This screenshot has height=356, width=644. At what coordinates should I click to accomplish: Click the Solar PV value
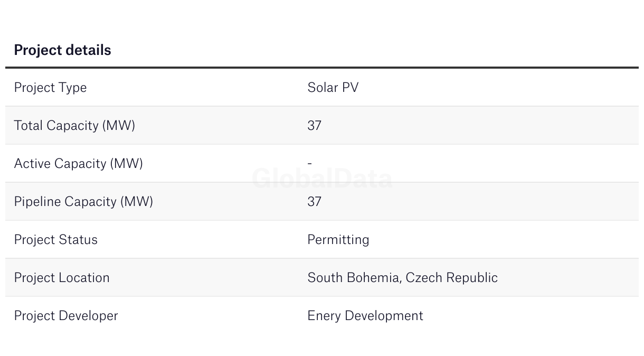click(333, 88)
